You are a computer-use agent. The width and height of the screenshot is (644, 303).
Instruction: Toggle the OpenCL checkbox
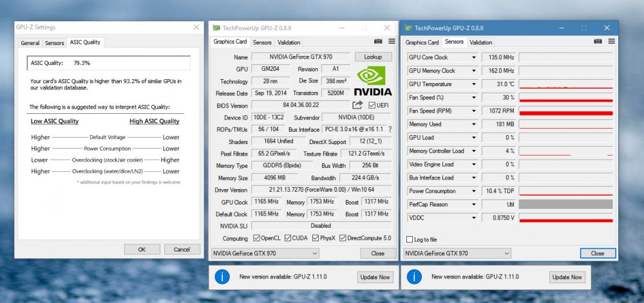257,238
